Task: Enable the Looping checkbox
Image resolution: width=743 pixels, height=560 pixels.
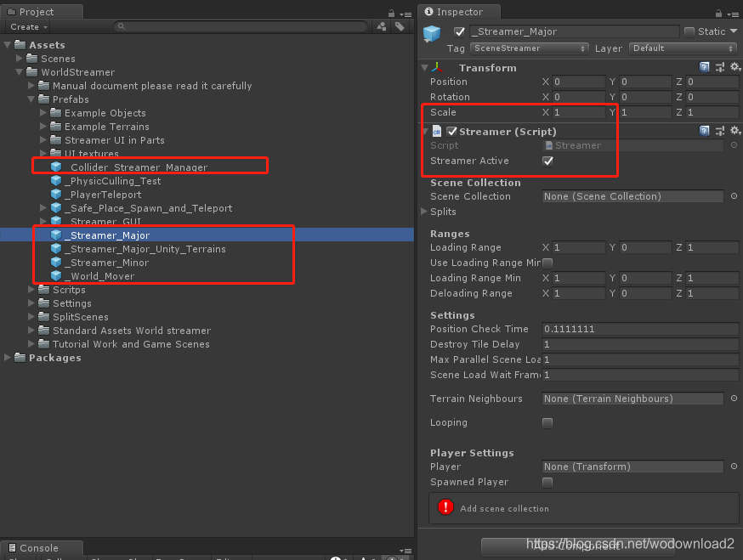Action: 547,422
